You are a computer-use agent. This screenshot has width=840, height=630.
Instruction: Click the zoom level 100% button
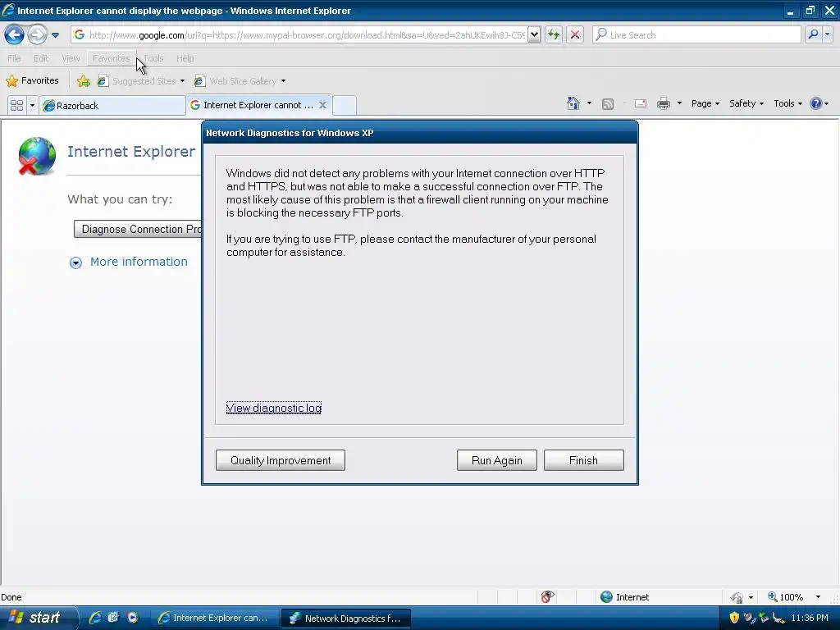(x=785, y=597)
